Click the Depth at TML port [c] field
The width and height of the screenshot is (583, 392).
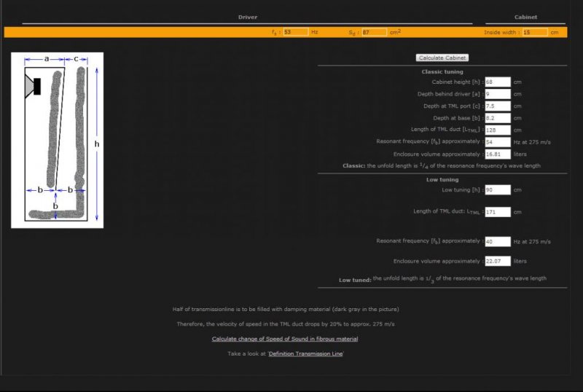[x=497, y=106]
